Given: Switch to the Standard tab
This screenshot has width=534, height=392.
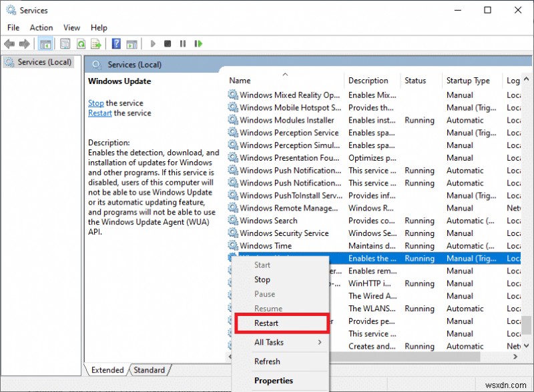Looking at the screenshot, I should pos(150,370).
